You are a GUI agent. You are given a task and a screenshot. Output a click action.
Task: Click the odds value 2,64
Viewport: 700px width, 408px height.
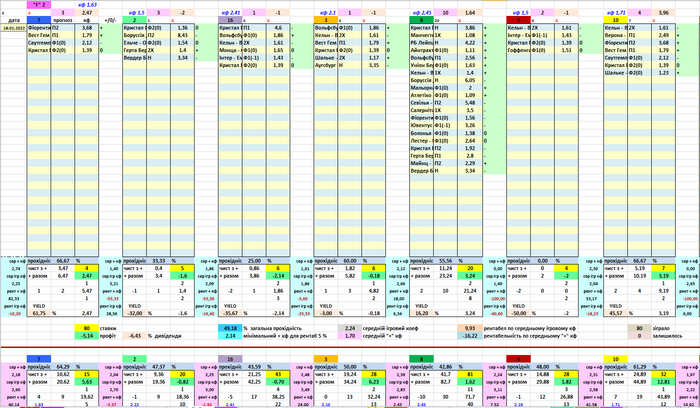[470, 141]
